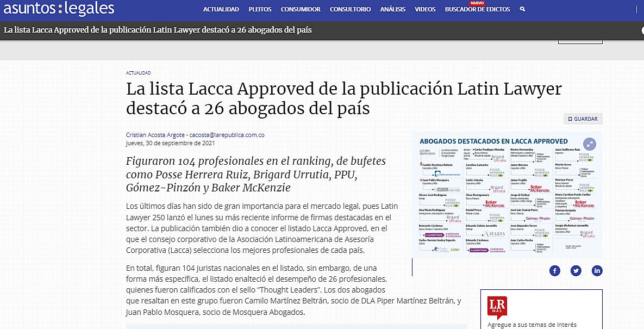Click the 'Abogados destacados en Lacca Approved' infographic title

(493, 141)
